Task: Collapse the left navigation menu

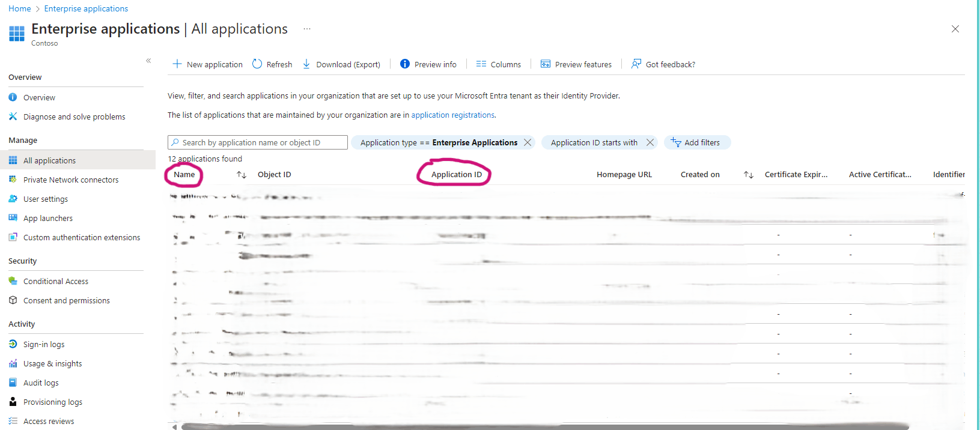Action: click(148, 61)
